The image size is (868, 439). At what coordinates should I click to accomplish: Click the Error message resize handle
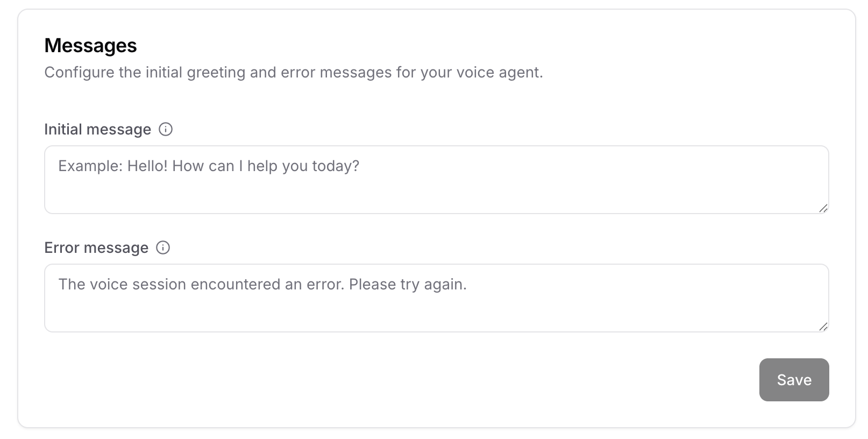tap(823, 326)
